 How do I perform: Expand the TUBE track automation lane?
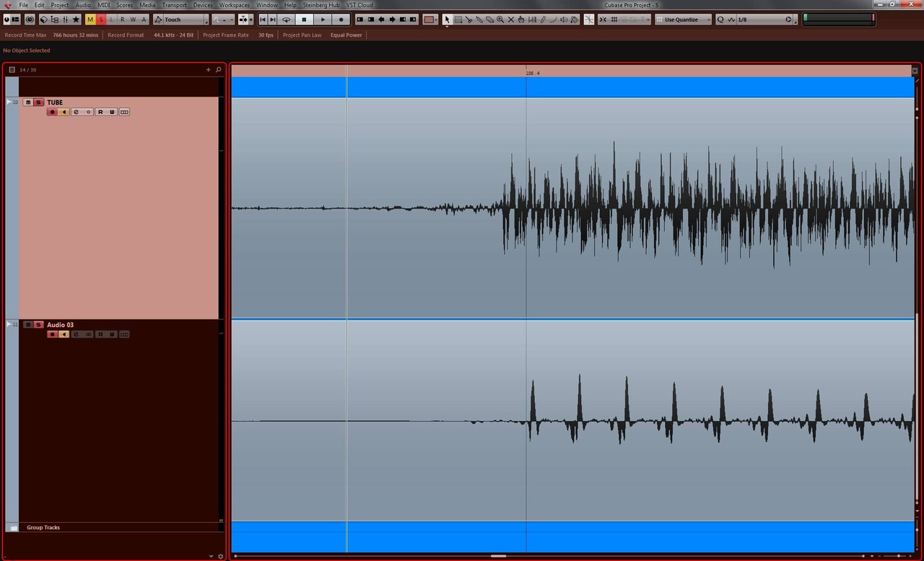(9, 103)
